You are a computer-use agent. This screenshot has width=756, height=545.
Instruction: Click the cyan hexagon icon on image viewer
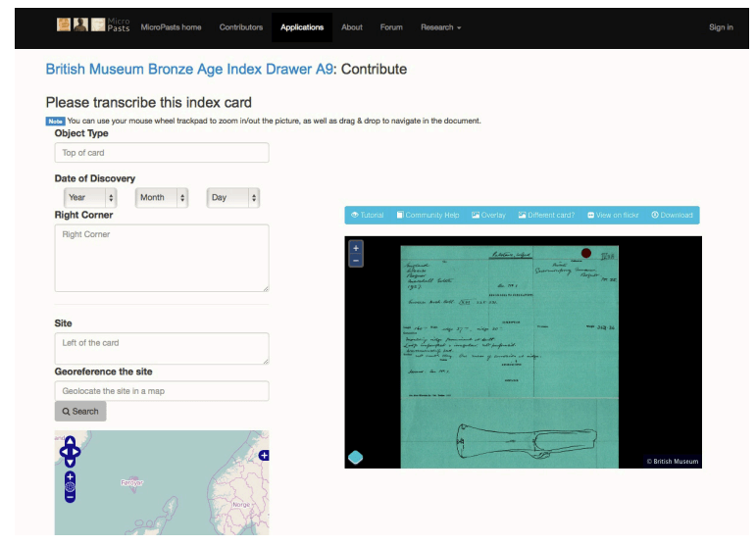click(x=355, y=458)
